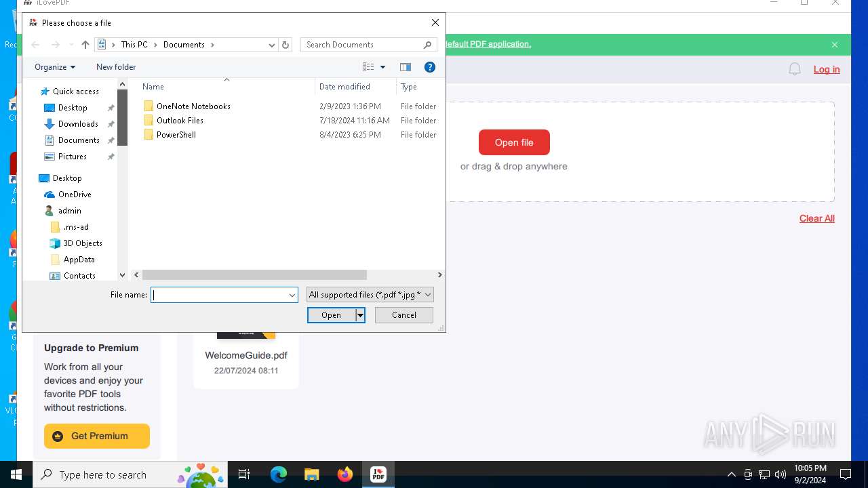The image size is (868, 488).
Task: Open file dialog help icon
Action: click(x=429, y=67)
